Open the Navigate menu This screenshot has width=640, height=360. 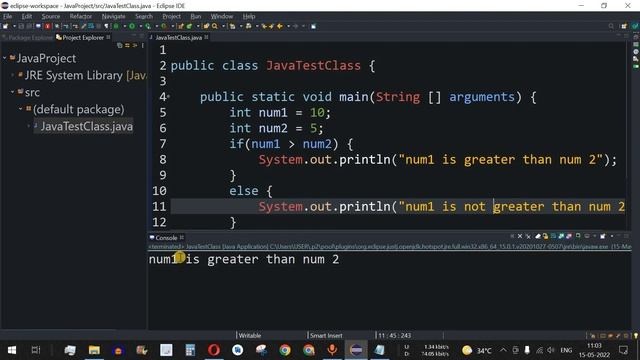coord(113,16)
